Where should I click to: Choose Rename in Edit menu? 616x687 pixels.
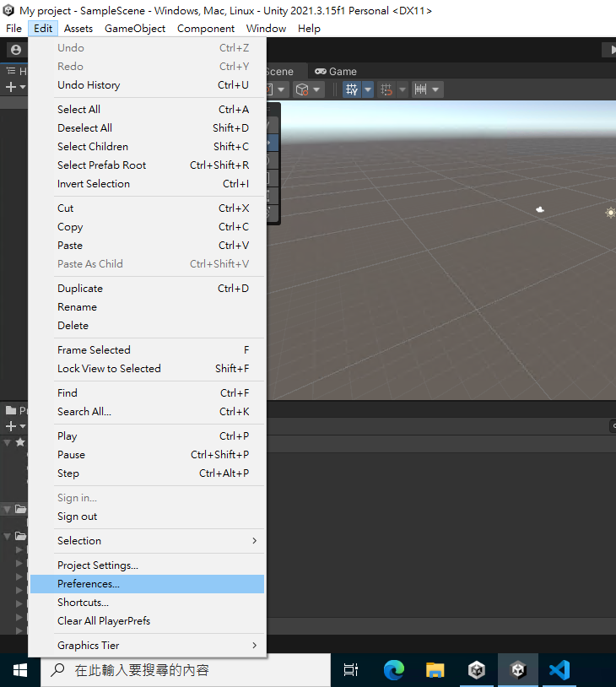147,307
